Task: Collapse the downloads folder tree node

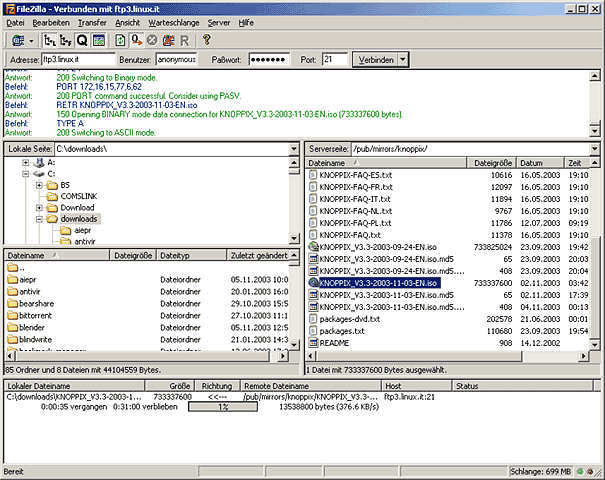Action: coord(39,219)
